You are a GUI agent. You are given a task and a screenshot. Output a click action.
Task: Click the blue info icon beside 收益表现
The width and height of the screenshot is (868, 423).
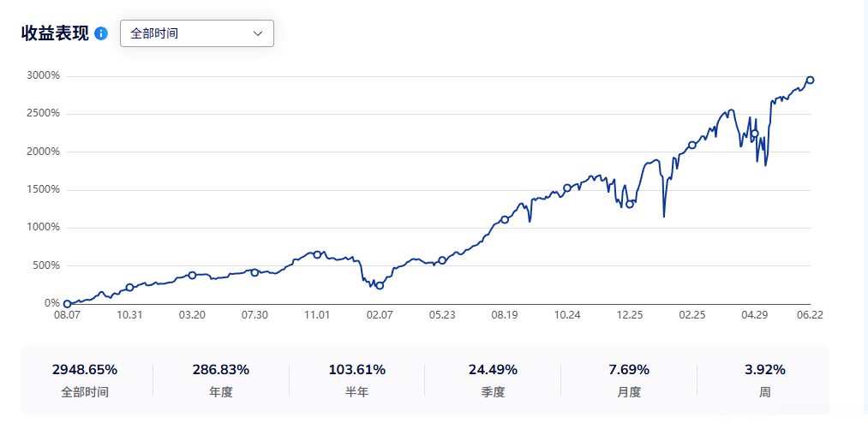point(101,33)
